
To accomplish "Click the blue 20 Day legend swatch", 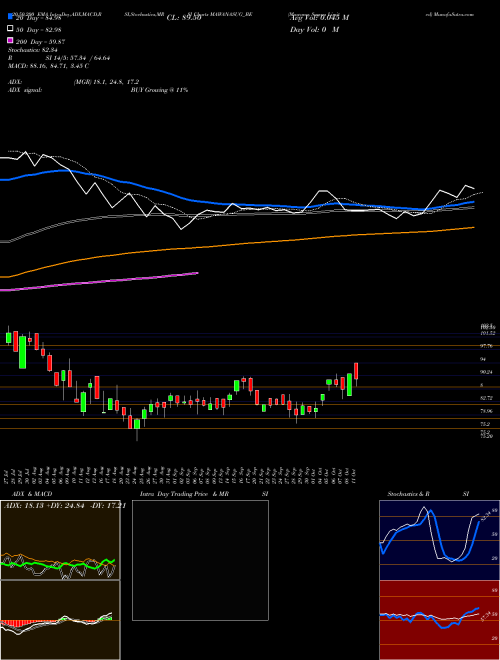I will (10, 17).
